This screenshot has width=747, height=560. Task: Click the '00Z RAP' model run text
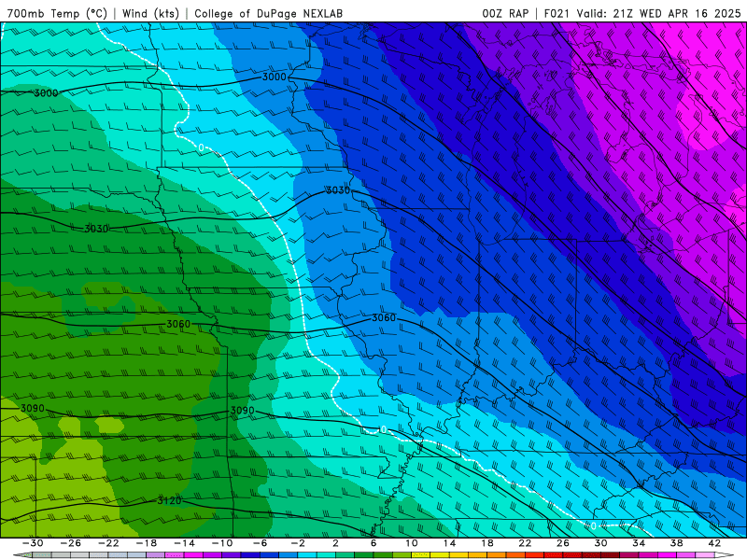[x=505, y=13]
